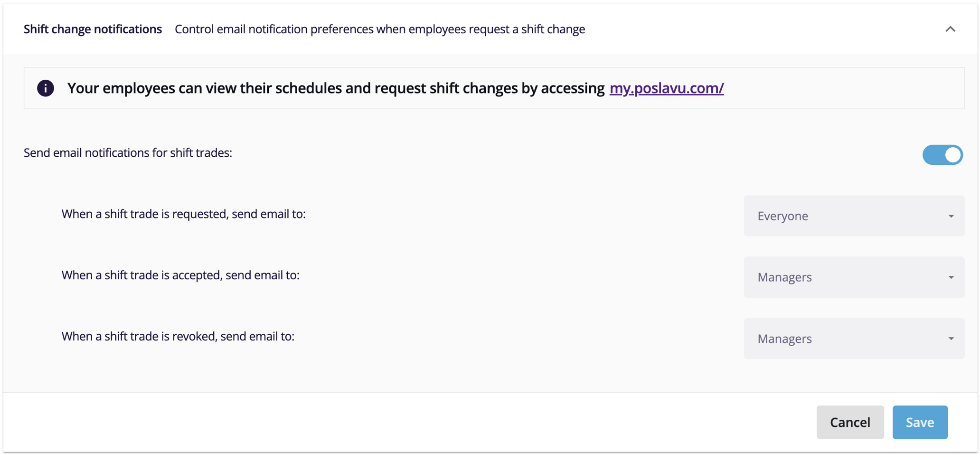Collapse the Shift change notifications section
The height and width of the screenshot is (454, 980).
click(951, 29)
